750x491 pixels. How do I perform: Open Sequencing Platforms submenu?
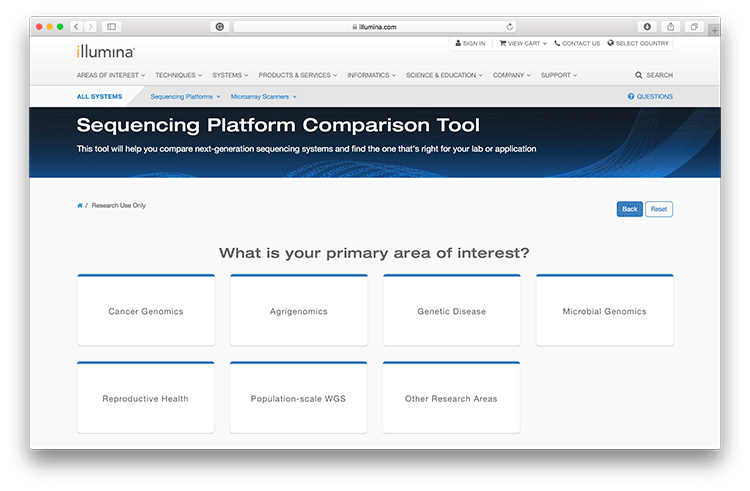point(186,97)
